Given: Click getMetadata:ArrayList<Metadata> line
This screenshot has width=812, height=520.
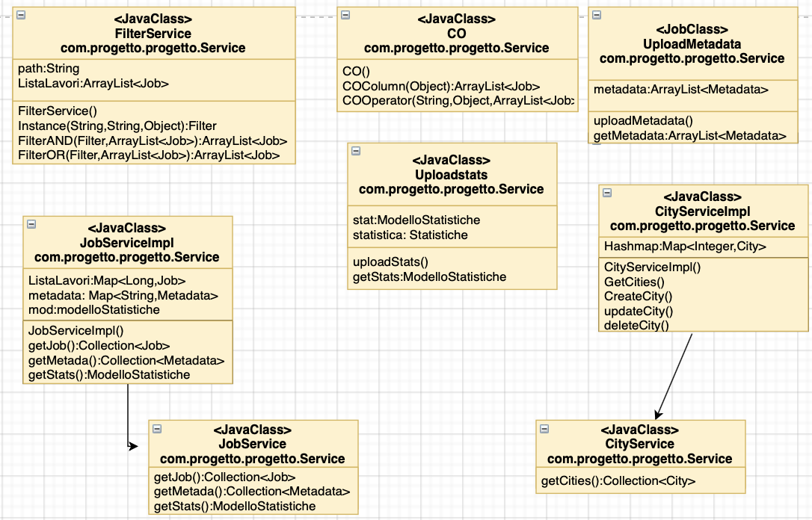Looking at the screenshot, I should [690, 135].
